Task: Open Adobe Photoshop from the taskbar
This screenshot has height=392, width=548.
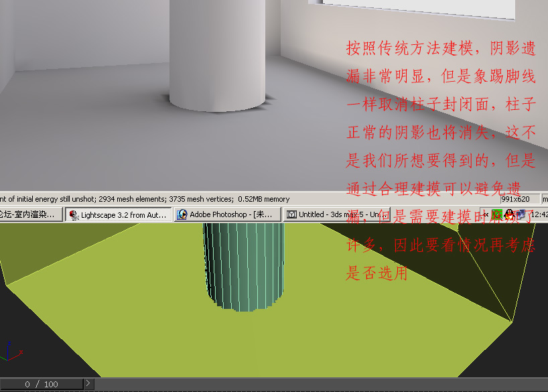Action: tap(228, 214)
